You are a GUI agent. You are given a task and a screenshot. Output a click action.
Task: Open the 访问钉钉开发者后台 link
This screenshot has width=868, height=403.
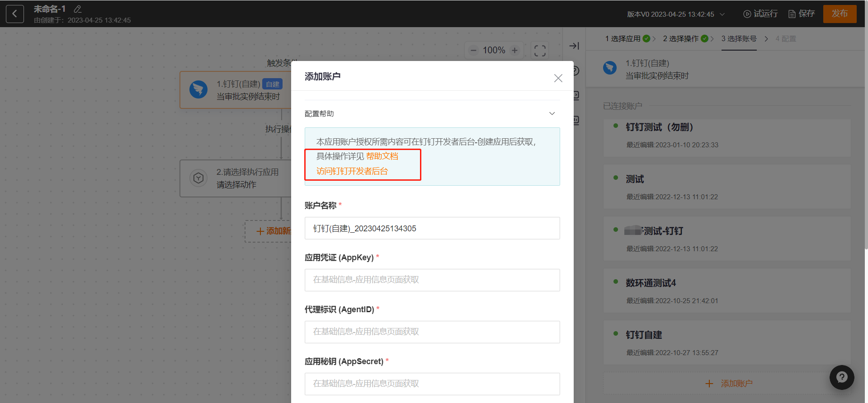coord(352,171)
